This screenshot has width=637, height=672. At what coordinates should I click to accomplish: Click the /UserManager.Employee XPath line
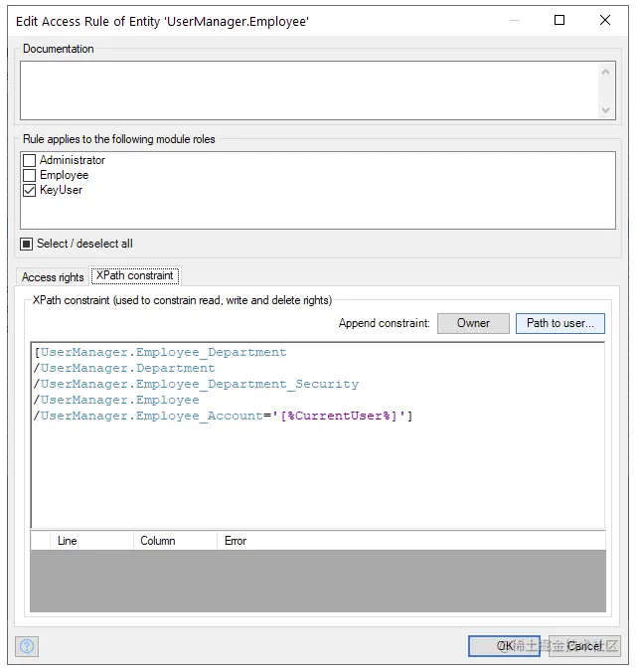tap(116, 400)
